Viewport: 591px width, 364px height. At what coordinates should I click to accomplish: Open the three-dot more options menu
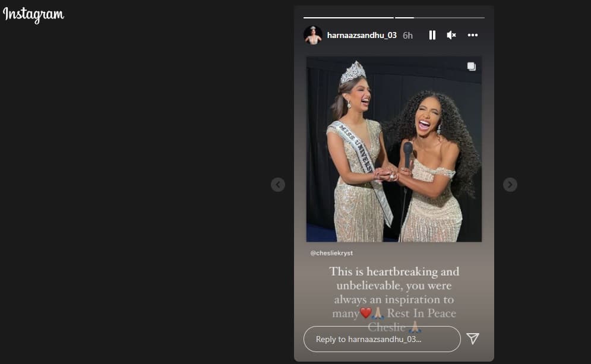pos(473,35)
